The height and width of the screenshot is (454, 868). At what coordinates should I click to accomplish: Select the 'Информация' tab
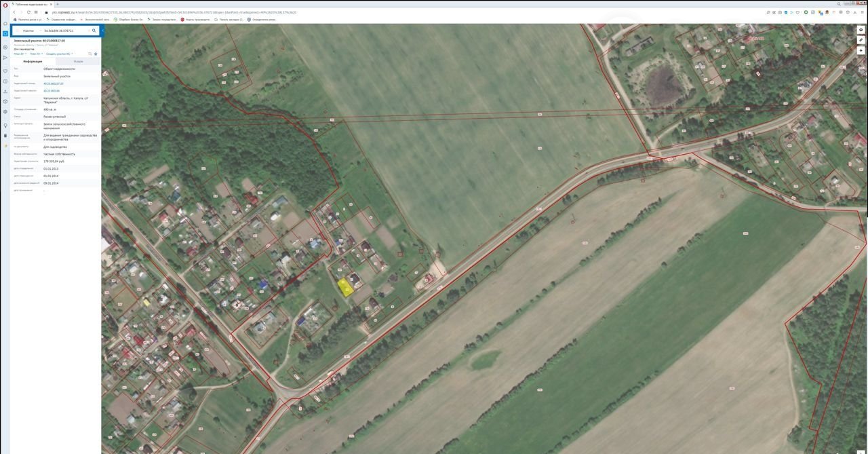click(x=33, y=61)
